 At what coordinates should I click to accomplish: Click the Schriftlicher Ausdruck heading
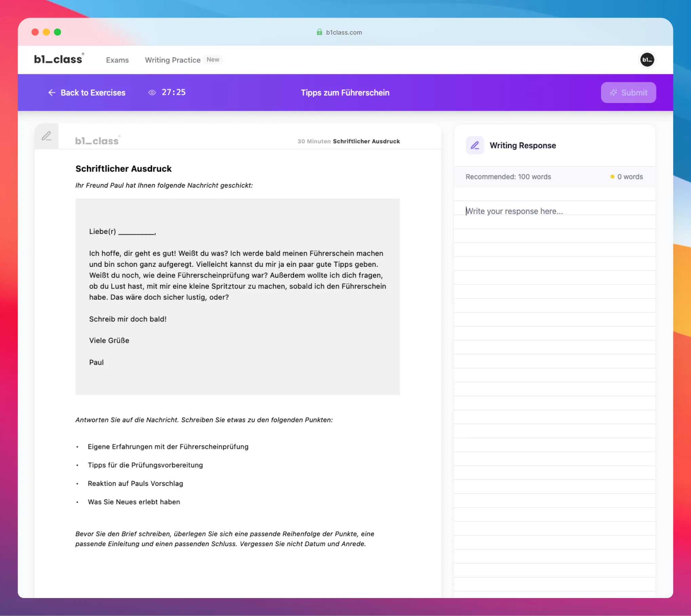[123, 169]
